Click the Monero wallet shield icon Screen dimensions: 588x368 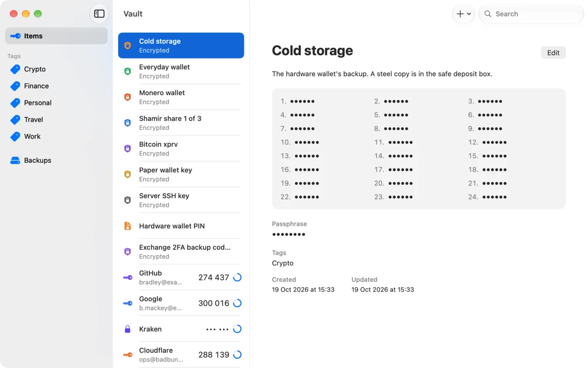(x=128, y=97)
